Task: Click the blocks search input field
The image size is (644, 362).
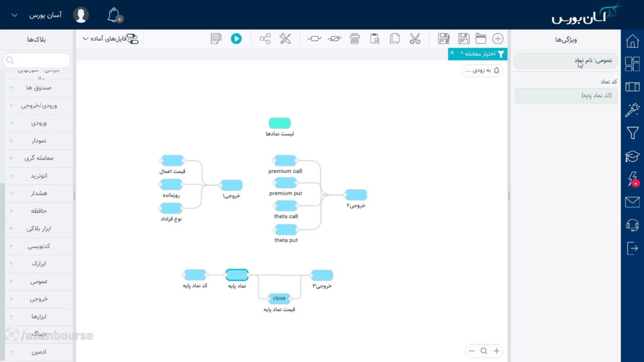Action: click(36, 61)
